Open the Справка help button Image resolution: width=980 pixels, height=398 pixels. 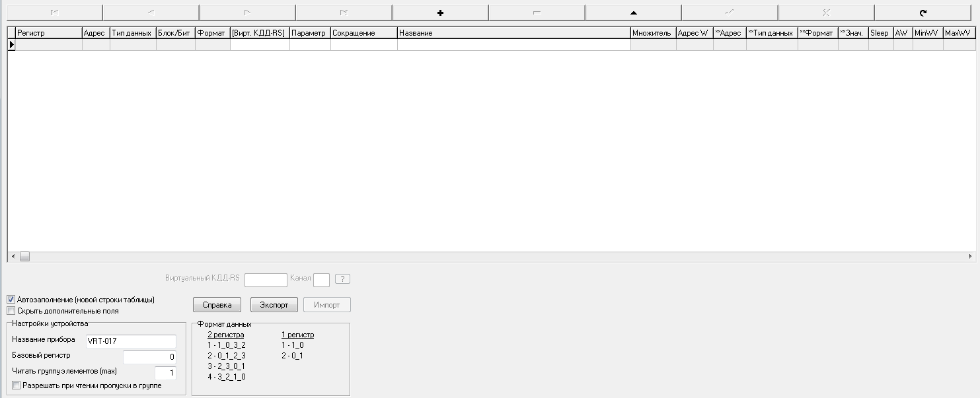click(217, 305)
